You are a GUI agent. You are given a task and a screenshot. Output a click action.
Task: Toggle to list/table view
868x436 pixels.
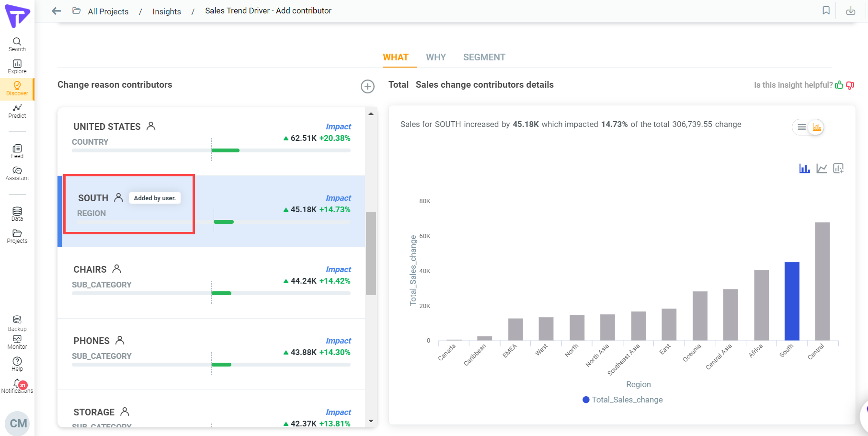click(801, 127)
